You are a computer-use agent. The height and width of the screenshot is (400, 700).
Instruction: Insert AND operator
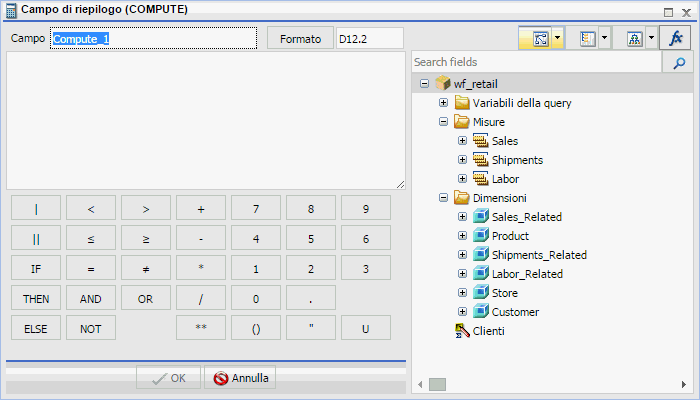point(91,298)
